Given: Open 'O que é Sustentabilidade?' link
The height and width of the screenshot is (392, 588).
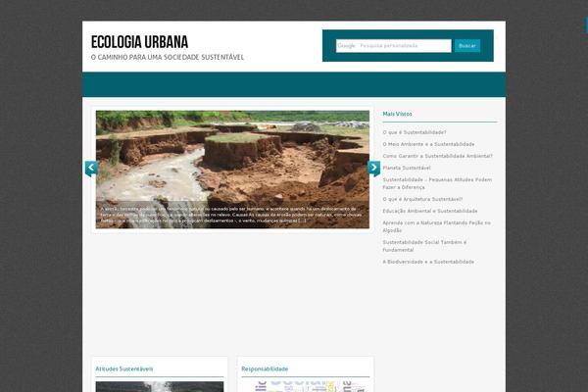Looking at the screenshot, I should pyautogui.click(x=415, y=132).
